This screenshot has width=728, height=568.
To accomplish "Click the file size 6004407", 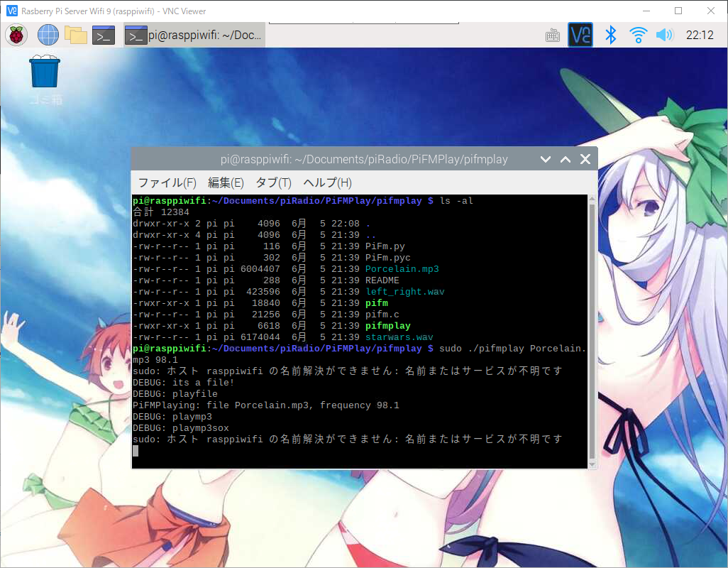I will coord(260,269).
